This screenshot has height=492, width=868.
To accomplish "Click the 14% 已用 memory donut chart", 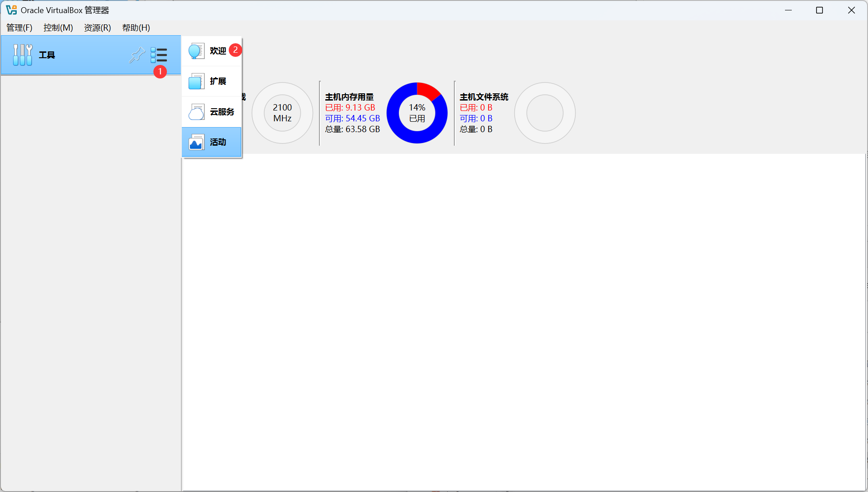I will point(417,113).
